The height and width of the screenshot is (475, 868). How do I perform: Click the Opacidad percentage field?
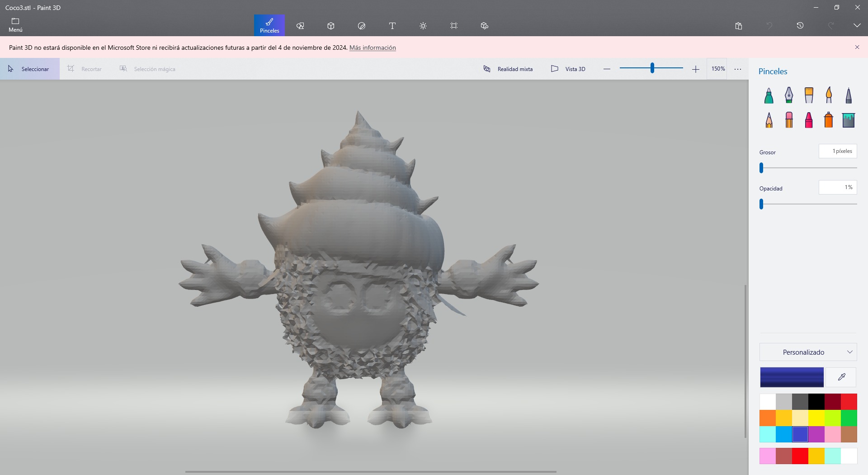click(838, 187)
